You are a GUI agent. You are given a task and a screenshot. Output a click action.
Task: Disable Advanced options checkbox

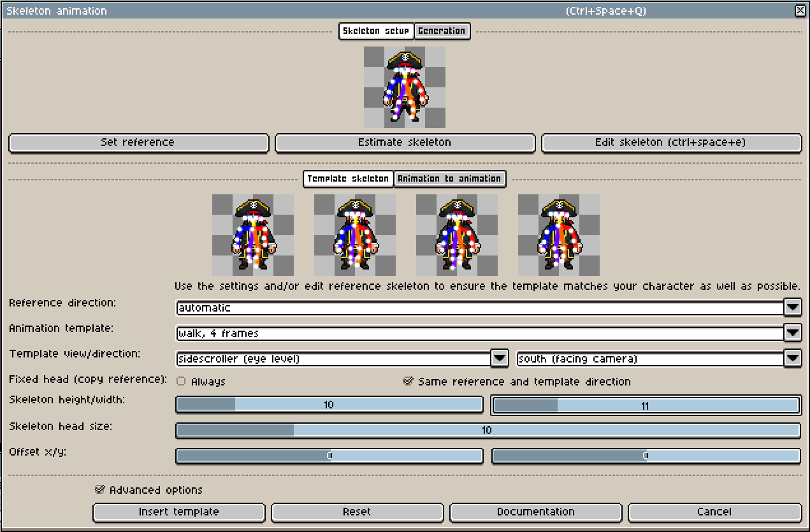[99, 490]
